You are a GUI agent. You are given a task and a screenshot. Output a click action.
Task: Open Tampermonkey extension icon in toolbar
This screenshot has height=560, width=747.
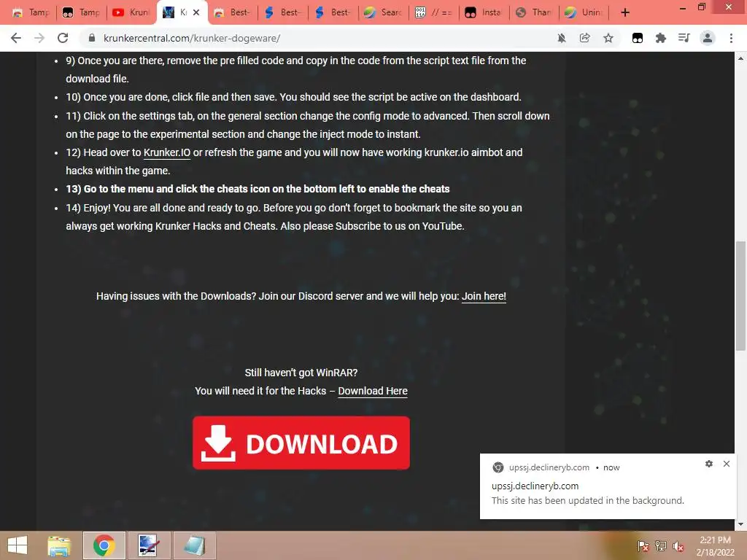click(x=638, y=38)
